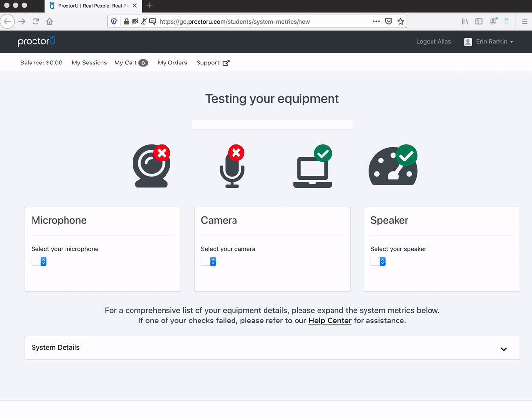This screenshot has height=418, width=532.
Task: Click the webcam status icon
Action: [x=151, y=166]
